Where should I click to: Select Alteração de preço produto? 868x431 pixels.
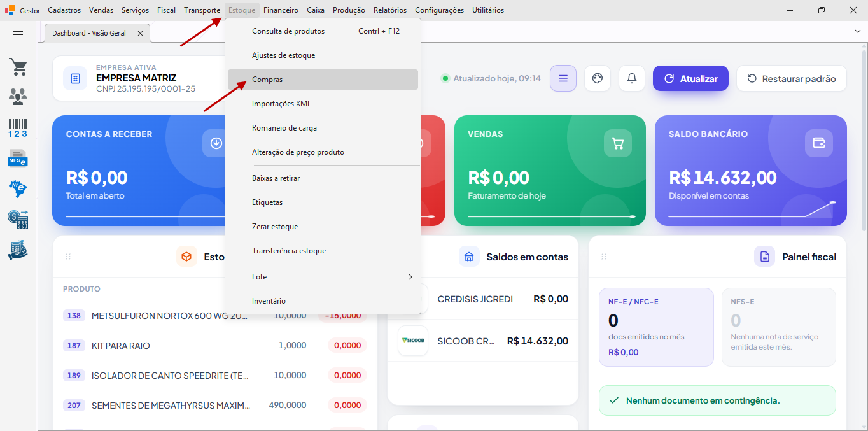323,152
